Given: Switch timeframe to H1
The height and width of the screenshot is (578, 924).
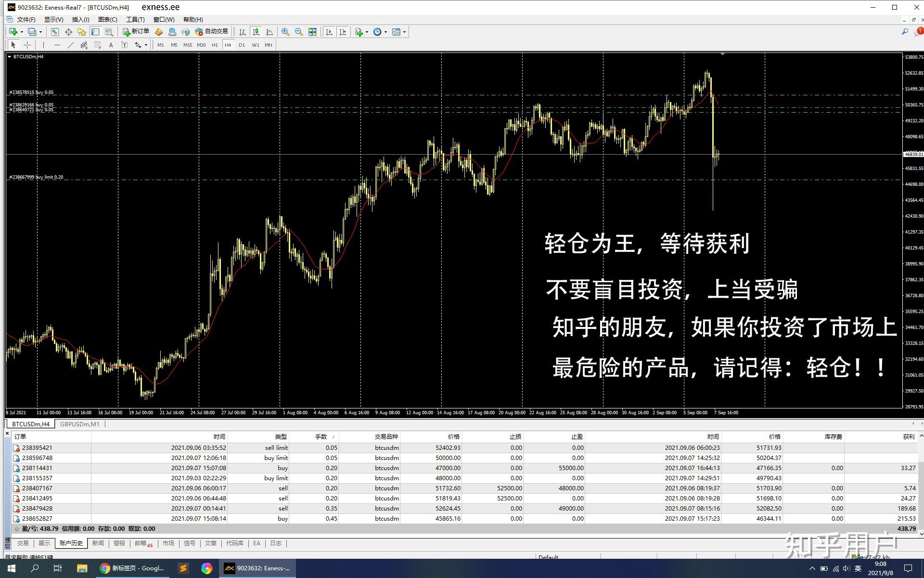Looking at the screenshot, I should [x=215, y=45].
